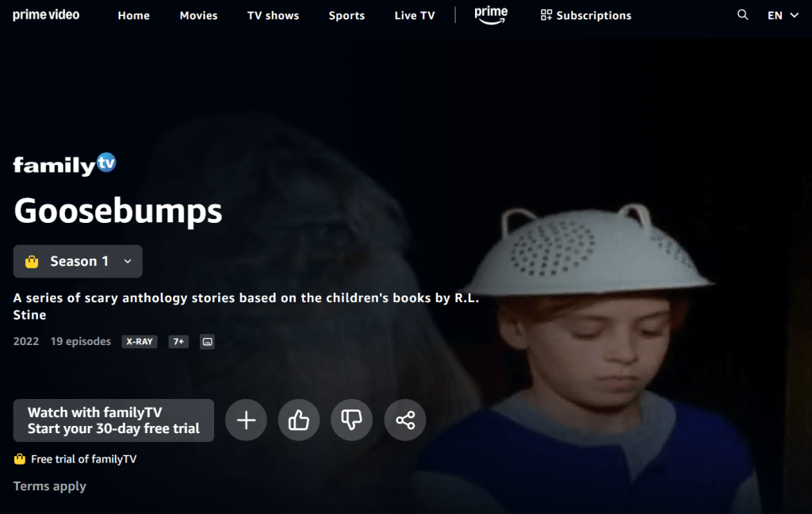
Task: Open the Live TV section
Action: (414, 16)
